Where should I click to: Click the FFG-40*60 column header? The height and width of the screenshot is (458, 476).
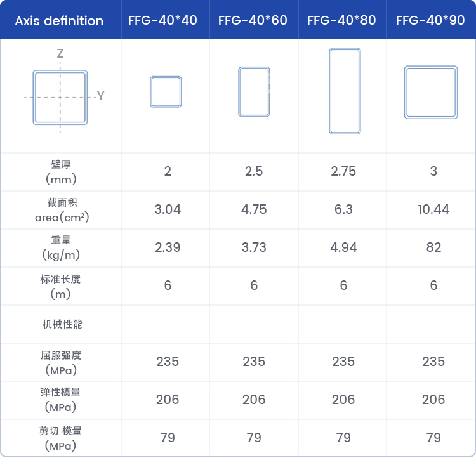tap(253, 20)
